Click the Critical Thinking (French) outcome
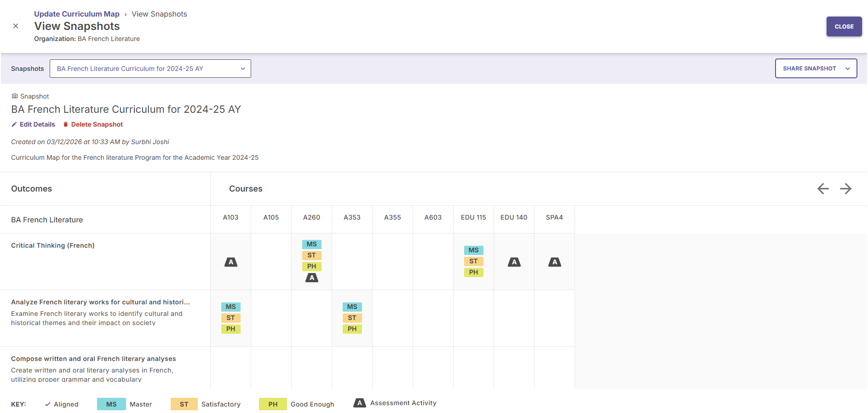 [x=53, y=246]
